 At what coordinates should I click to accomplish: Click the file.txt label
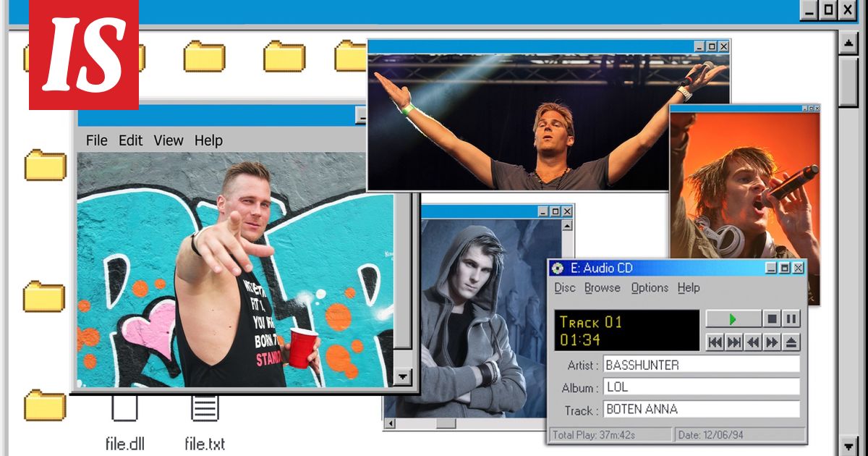point(205,443)
